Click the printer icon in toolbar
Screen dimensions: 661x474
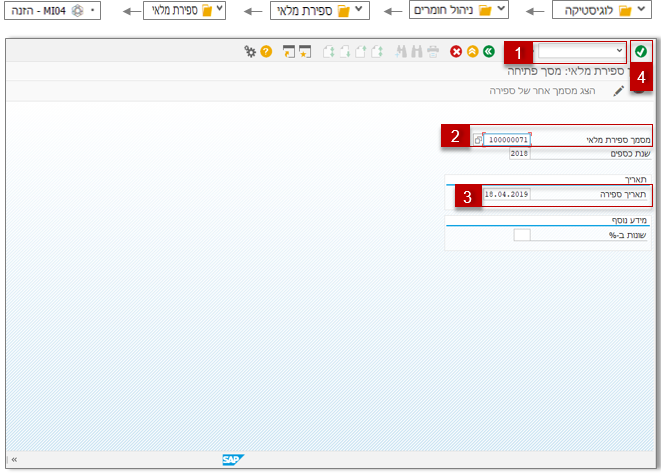pyautogui.click(x=433, y=51)
